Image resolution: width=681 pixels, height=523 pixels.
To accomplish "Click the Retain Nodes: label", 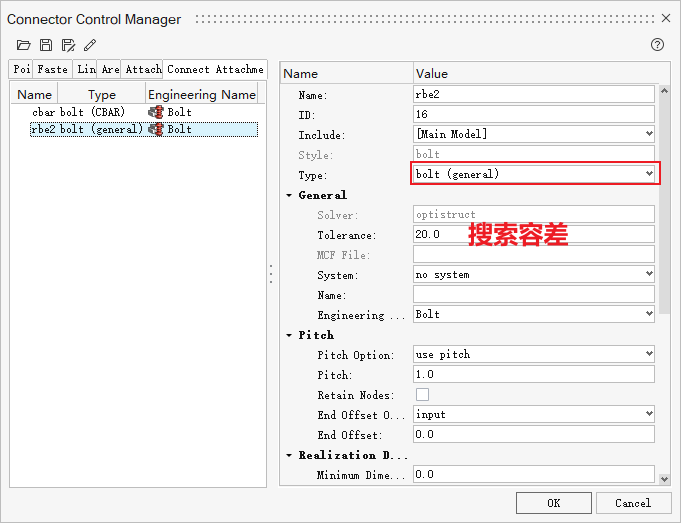I will (356, 395).
